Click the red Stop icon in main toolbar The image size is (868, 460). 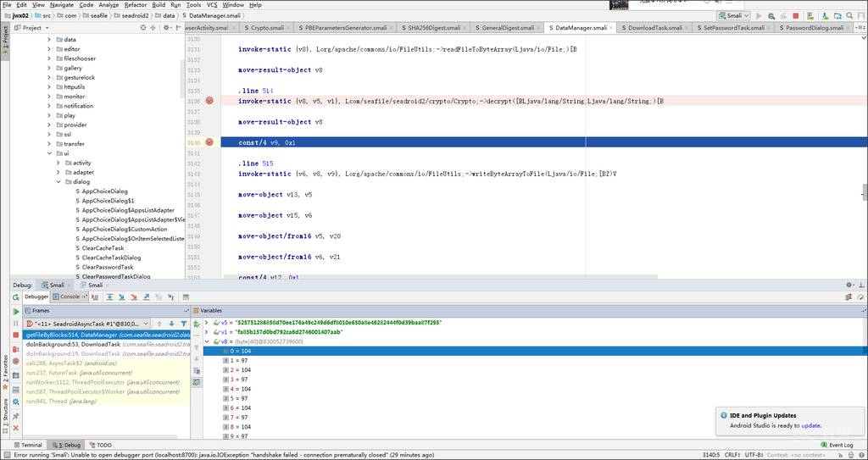coord(795,16)
